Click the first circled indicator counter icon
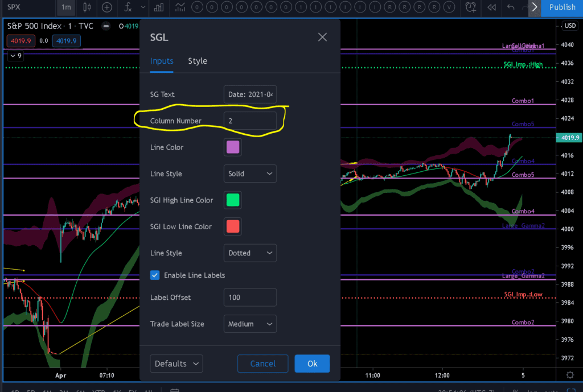This screenshot has height=392, width=583. [x=198, y=7]
